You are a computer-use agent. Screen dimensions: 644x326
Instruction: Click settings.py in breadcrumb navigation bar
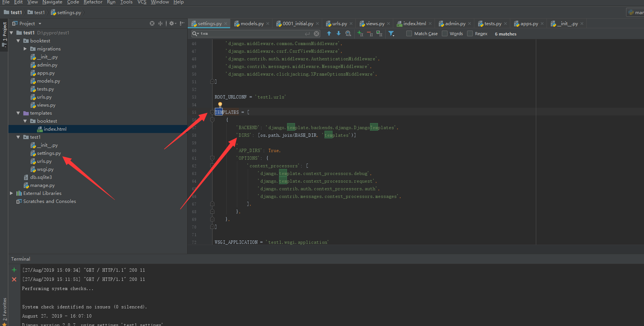[66, 13]
